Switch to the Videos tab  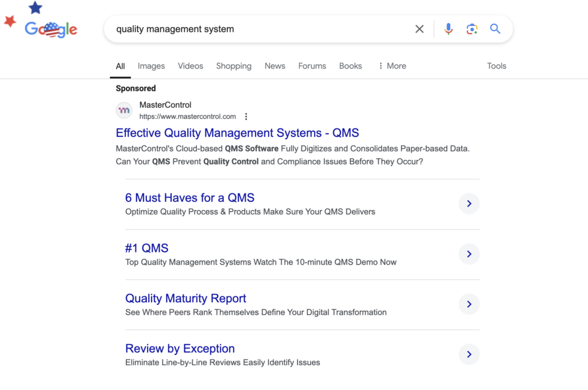(x=190, y=66)
